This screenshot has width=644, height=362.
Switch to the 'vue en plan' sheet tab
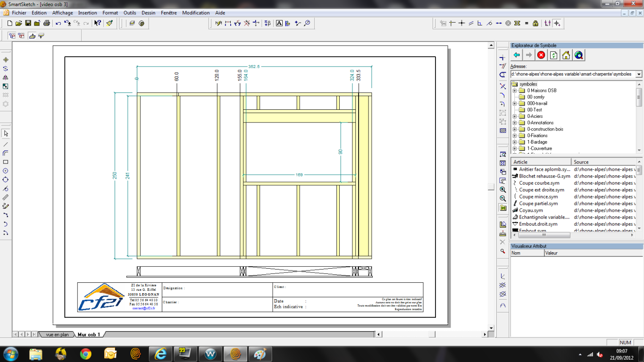[x=58, y=335]
